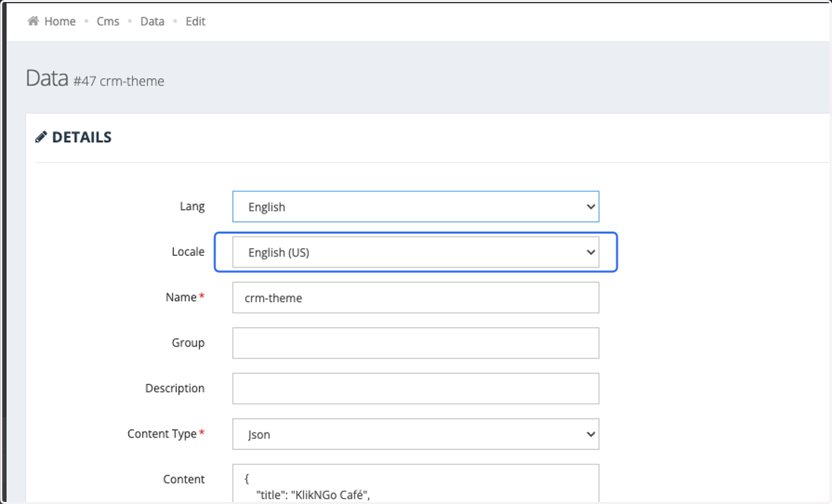Select the Edit breadcrumb item
Image resolution: width=832 pixels, height=504 pixels.
(196, 21)
